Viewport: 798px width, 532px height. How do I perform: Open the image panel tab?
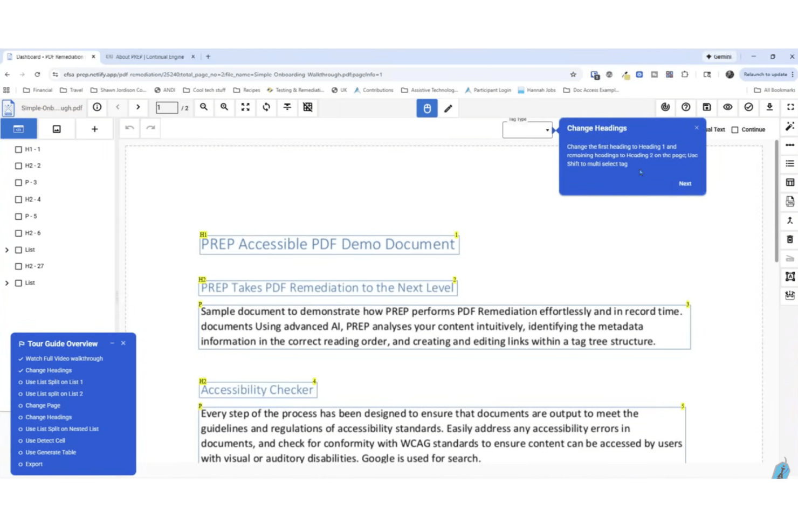57,129
